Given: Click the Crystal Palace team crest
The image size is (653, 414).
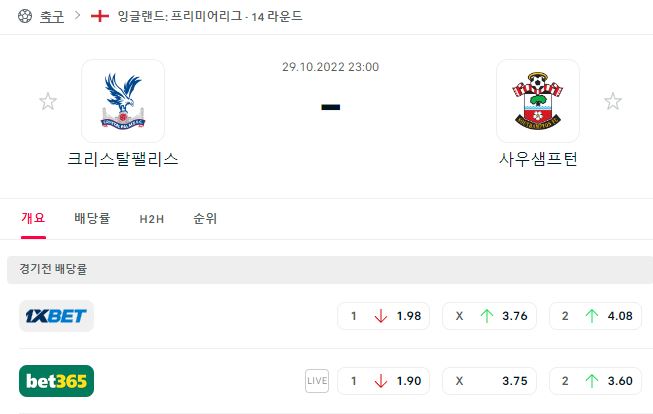Looking at the screenshot, I should (x=123, y=101).
